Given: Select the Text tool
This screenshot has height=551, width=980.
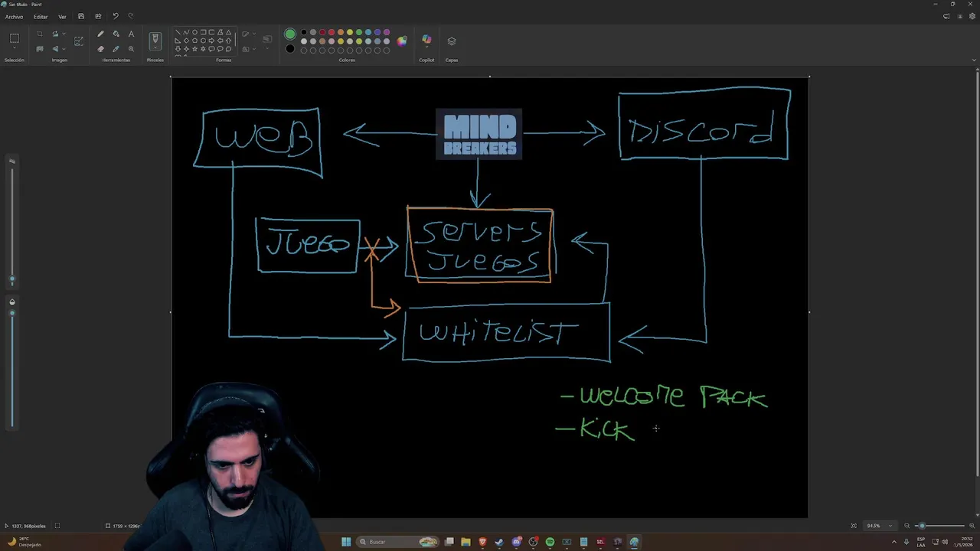Looking at the screenshot, I should (x=131, y=34).
